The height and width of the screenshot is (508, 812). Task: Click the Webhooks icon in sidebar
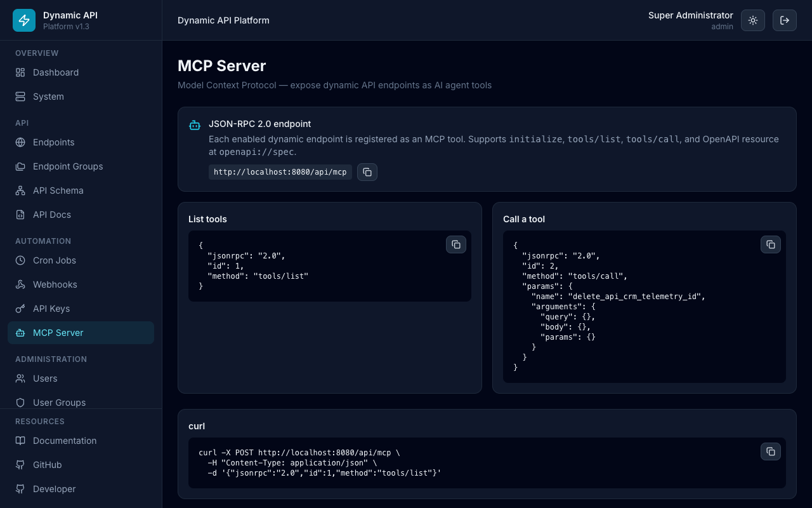click(x=20, y=284)
